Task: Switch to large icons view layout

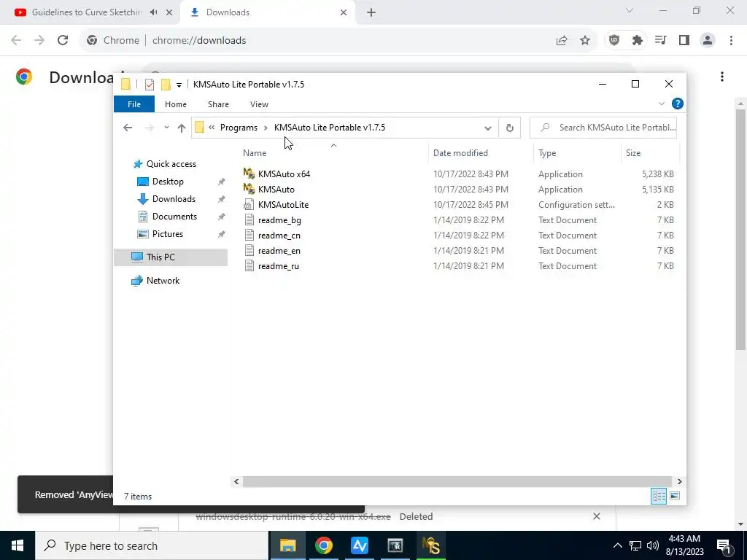Action: click(x=675, y=496)
